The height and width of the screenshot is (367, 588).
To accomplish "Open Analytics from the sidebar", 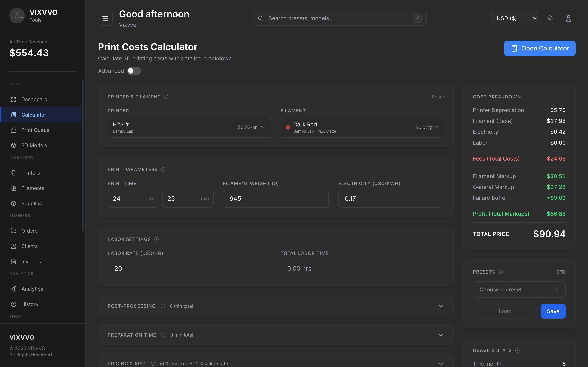I will point(32,289).
